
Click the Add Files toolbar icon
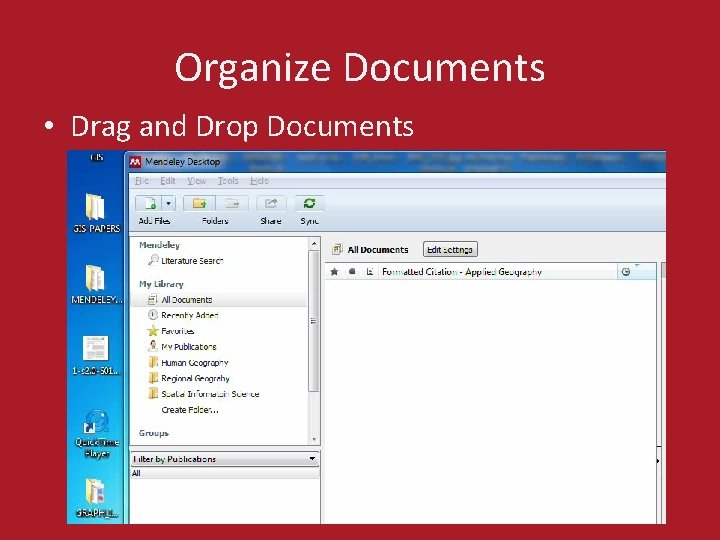(148, 203)
